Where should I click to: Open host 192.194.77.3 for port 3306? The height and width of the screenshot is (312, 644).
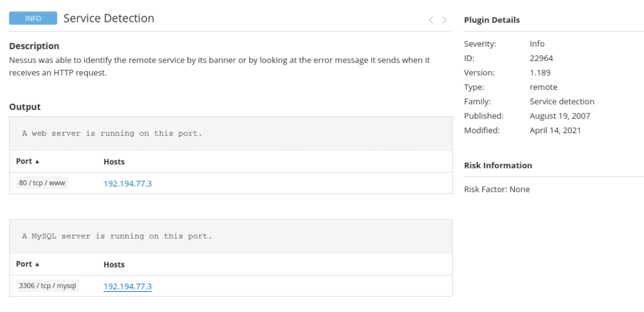tap(127, 286)
